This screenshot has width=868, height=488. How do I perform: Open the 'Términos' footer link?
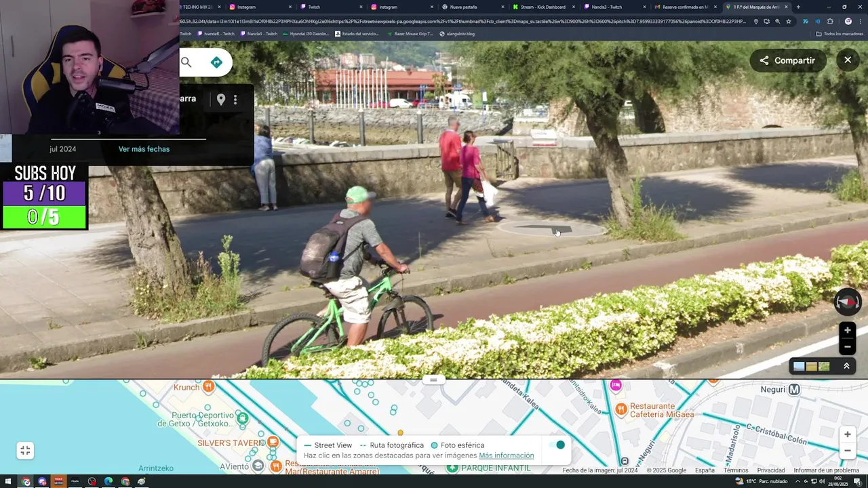[736, 470]
